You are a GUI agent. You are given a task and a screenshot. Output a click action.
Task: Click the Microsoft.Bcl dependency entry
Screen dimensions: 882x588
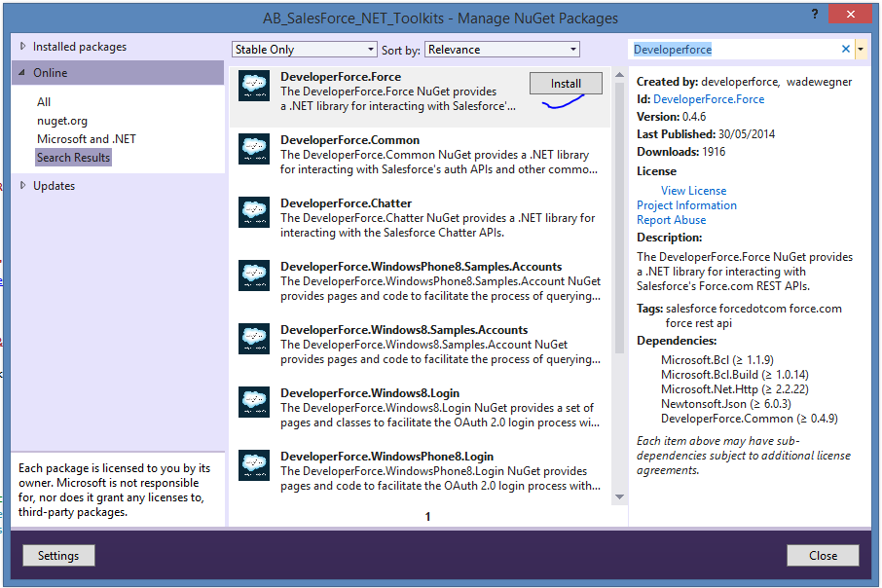point(717,360)
